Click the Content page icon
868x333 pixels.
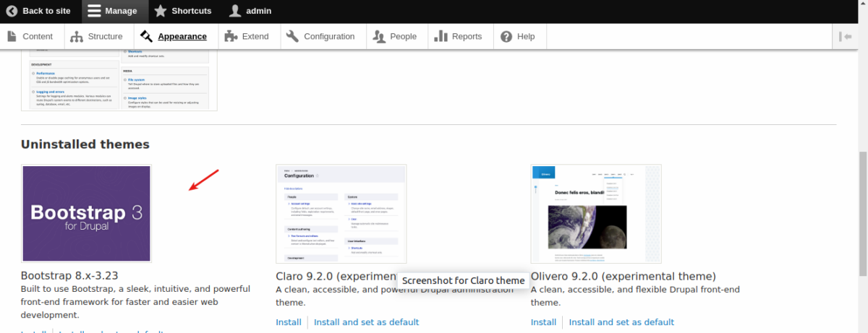tap(12, 36)
